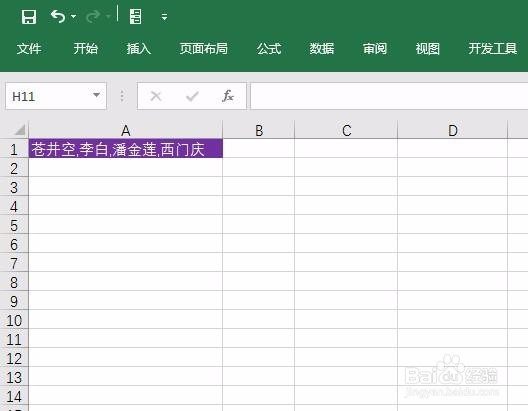
Task: Open Customize Quick Access Toolbar dropdown
Action: click(x=164, y=16)
